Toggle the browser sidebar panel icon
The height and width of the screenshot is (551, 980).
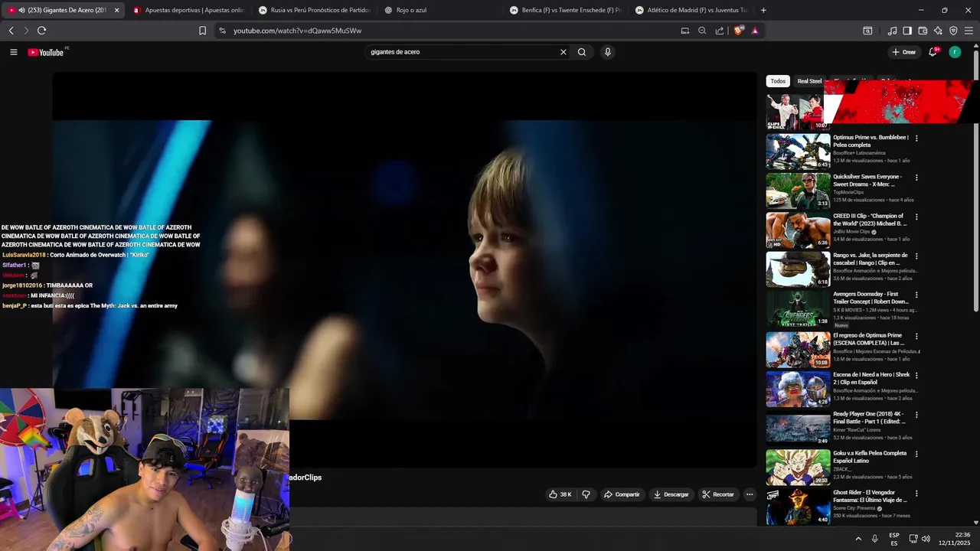pos(907,31)
